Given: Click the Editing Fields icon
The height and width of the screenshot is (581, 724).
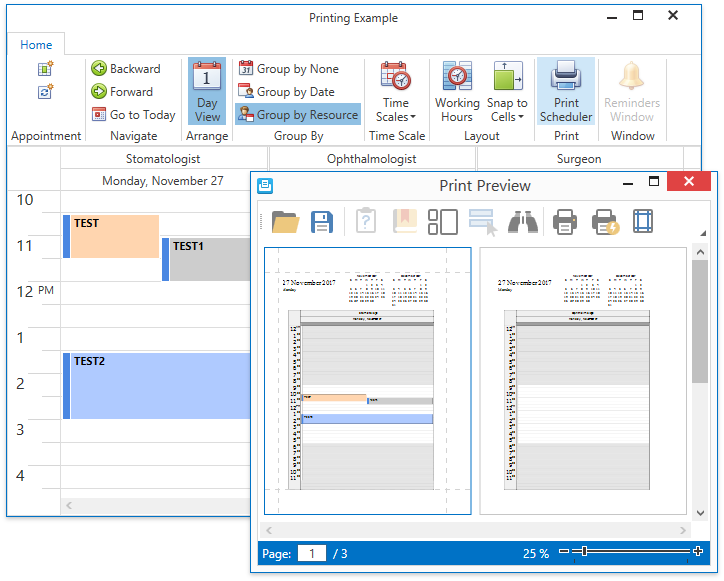Looking at the screenshot, I should click(483, 222).
